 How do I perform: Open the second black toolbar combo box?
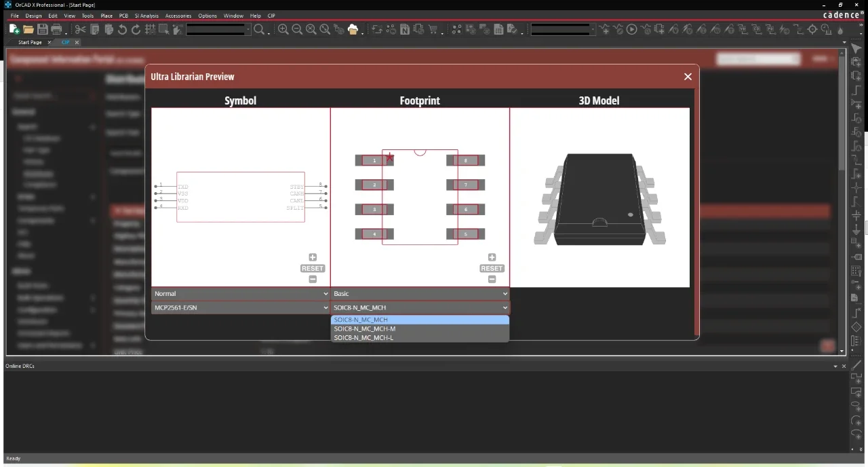click(x=563, y=29)
